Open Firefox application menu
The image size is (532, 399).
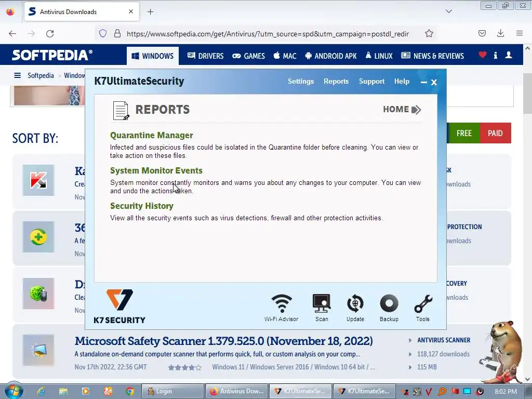[x=520, y=33]
